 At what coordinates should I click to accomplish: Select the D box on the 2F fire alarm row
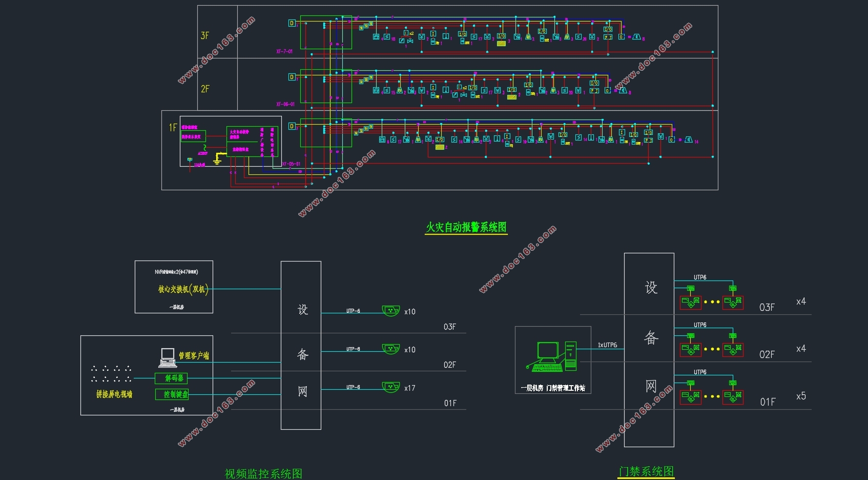[292, 77]
